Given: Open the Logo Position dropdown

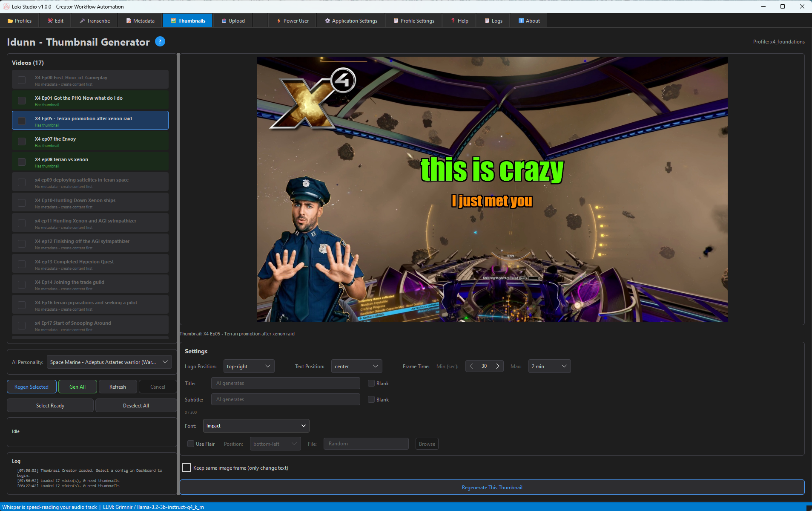Looking at the screenshot, I should click(248, 366).
